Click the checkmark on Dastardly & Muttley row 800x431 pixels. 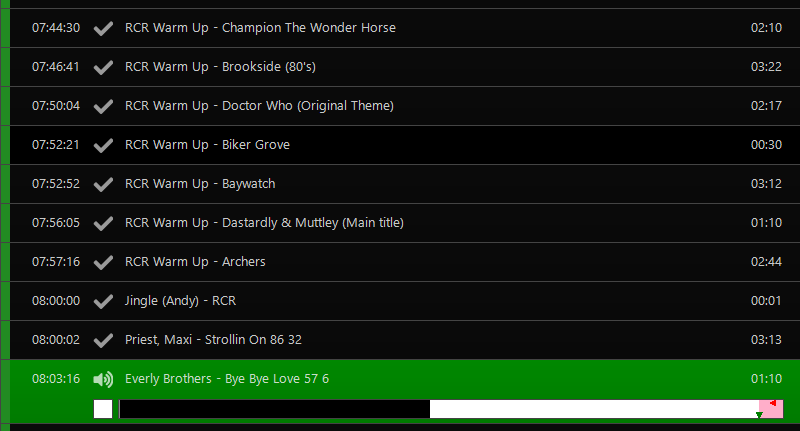click(x=103, y=223)
